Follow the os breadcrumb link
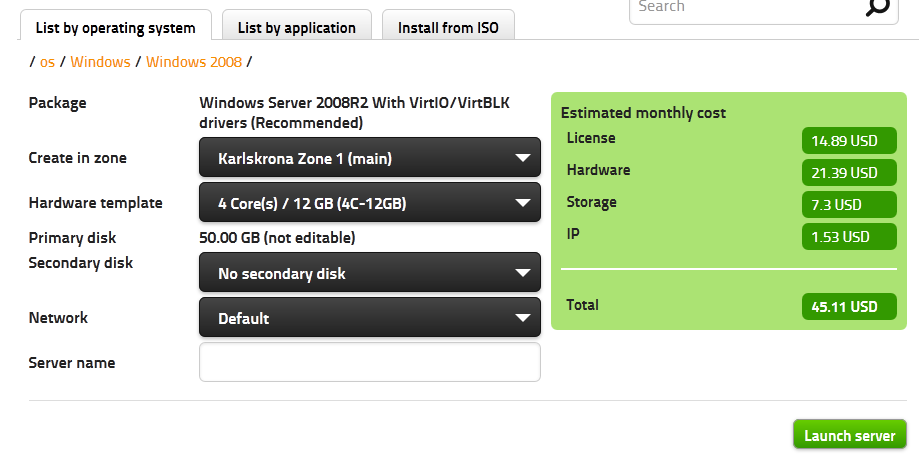922x466 pixels. coord(47,62)
